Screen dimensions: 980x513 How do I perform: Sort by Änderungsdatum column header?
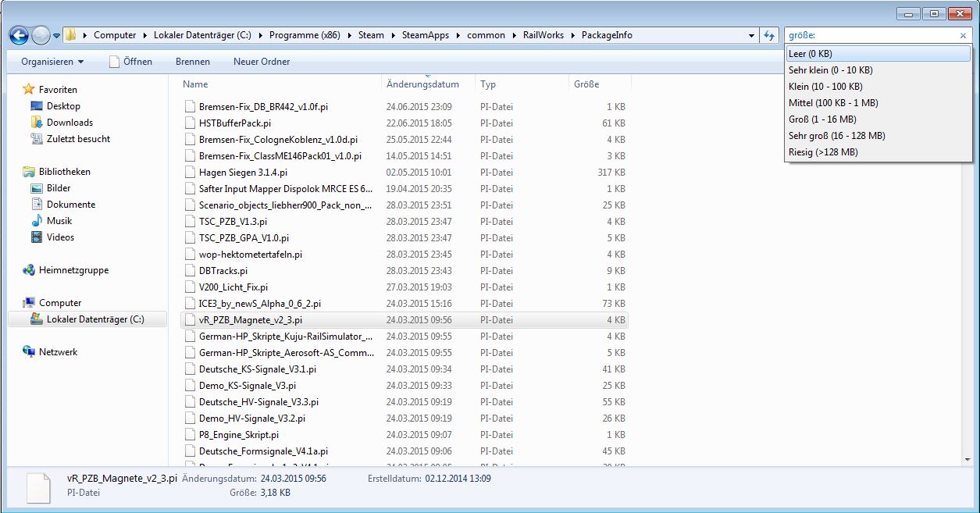(x=429, y=84)
